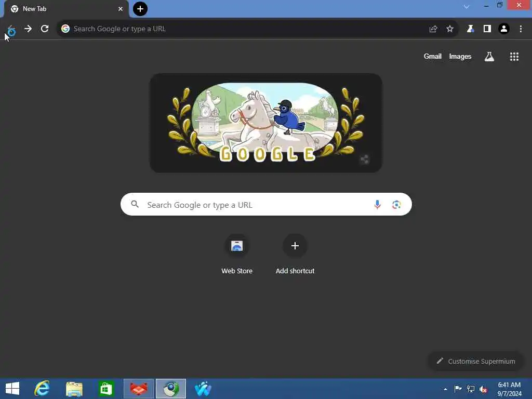Click the share this page icon
Image resolution: width=532 pixels, height=399 pixels.
[433, 29]
